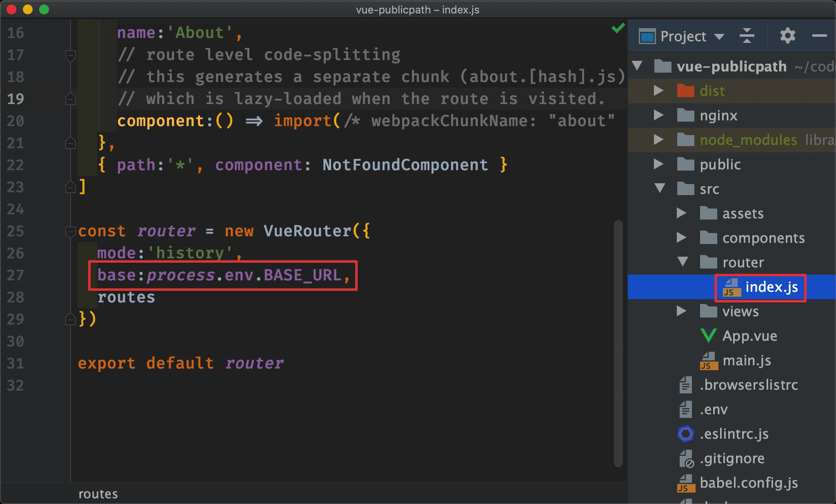
Task: Select the public folder icon
Action: click(x=685, y=164)
